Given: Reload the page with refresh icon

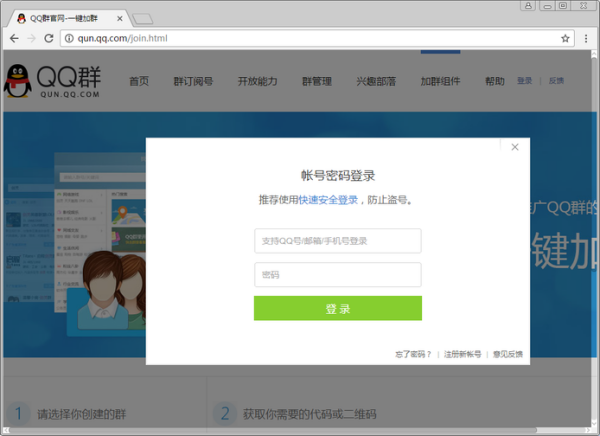Looking at the screenshot, I should [x=49, y=38].
